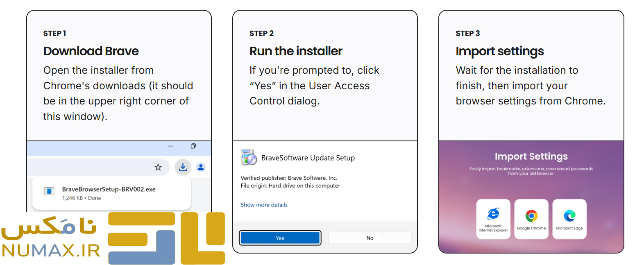This screenshot has width=644, height=265.
Task: Click the file icon beside BraveBrowserSetup
Action: (49, 191)
